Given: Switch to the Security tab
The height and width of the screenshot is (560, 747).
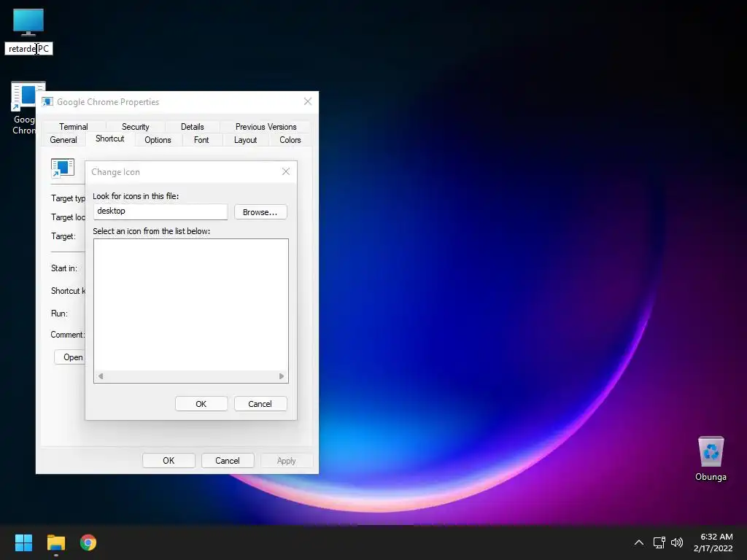Looking at the screenshot, I should click(x=135, y=127).
